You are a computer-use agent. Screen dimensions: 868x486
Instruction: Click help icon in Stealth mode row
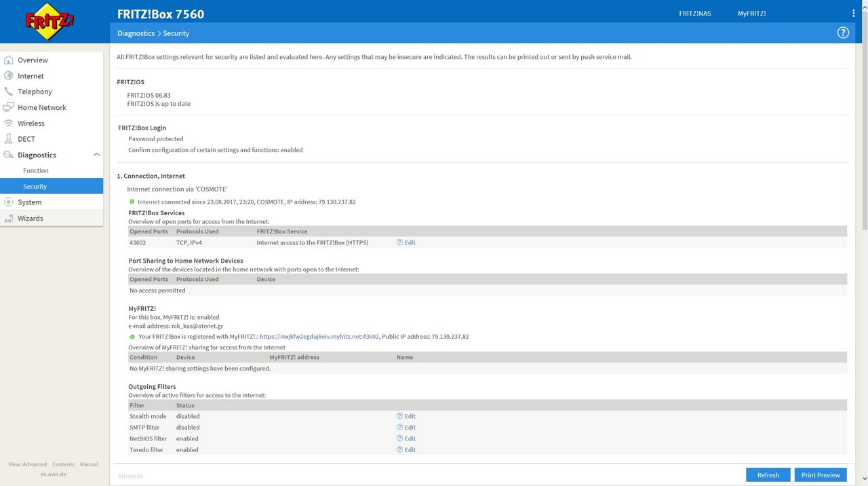(x=400, y=416)
